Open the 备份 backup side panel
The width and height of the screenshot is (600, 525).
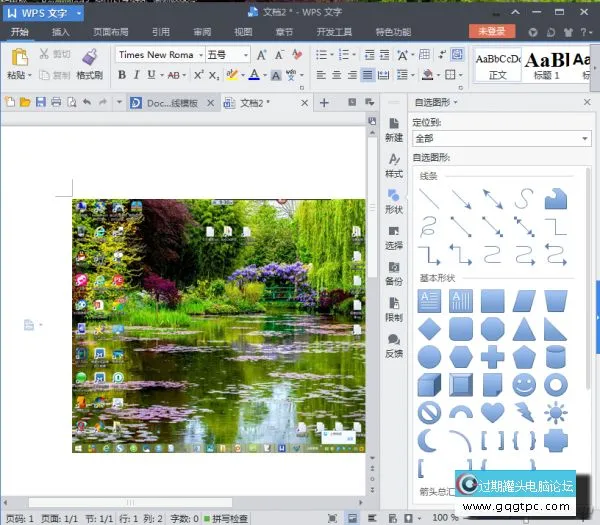[x=394, y=273]
